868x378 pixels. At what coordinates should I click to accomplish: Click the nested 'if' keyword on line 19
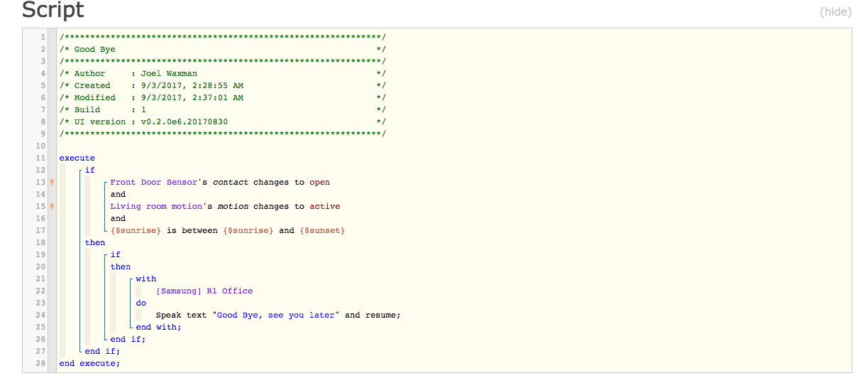coord(115,254)
